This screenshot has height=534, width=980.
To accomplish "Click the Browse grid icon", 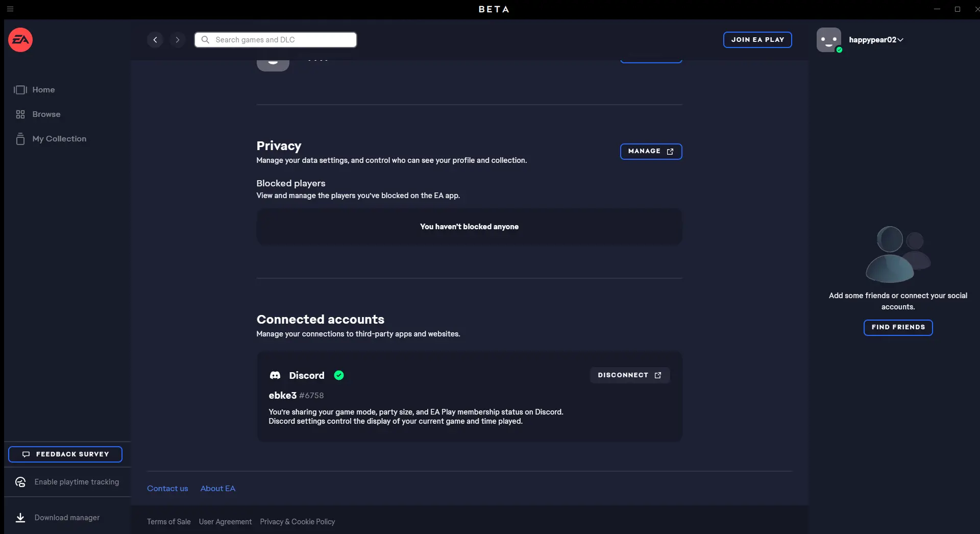I will (20, 114).
